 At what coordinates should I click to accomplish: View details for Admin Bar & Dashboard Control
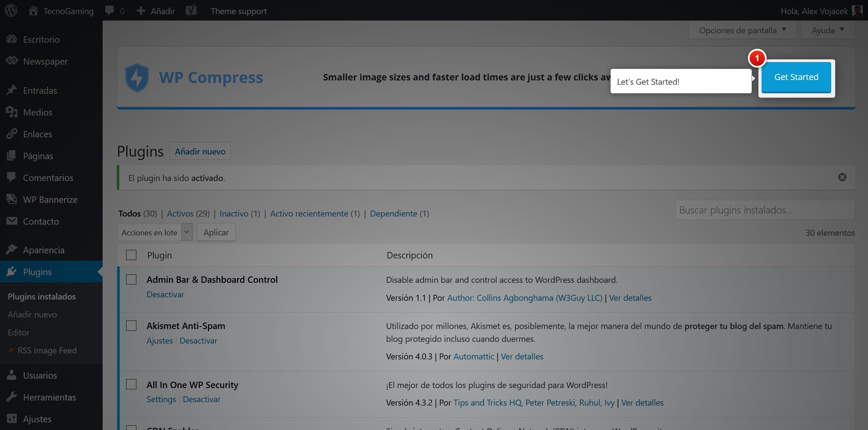(630, 298)
